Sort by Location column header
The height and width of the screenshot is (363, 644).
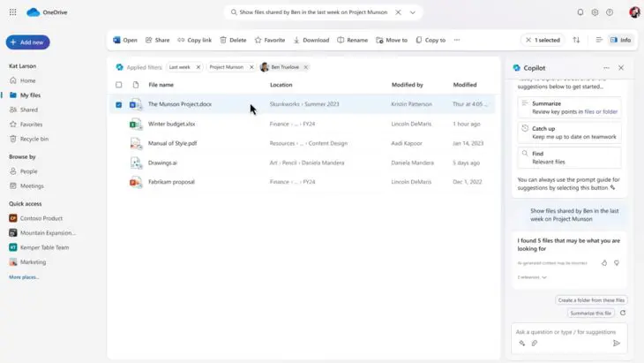coord(281,85)
